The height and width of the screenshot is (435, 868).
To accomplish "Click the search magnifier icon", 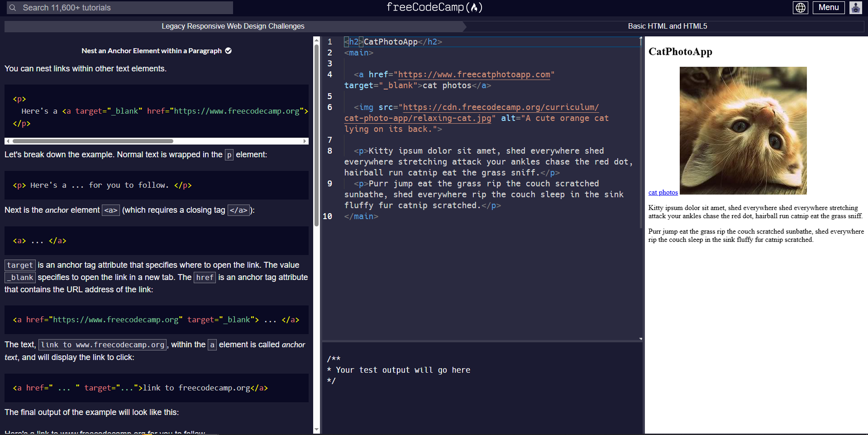I will (x=12, y=8).
